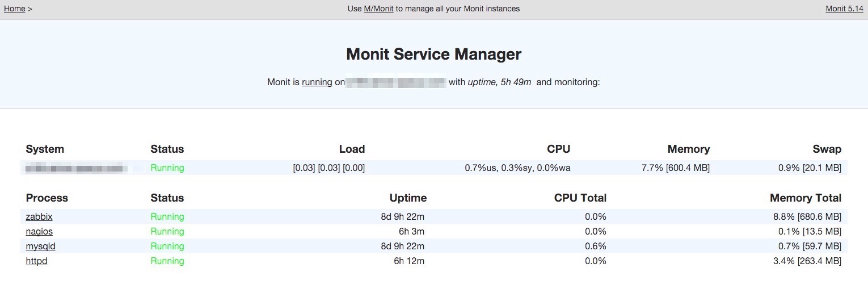Click the Running status in httpd row
The image size is (868, 301).
click(167, 261)
